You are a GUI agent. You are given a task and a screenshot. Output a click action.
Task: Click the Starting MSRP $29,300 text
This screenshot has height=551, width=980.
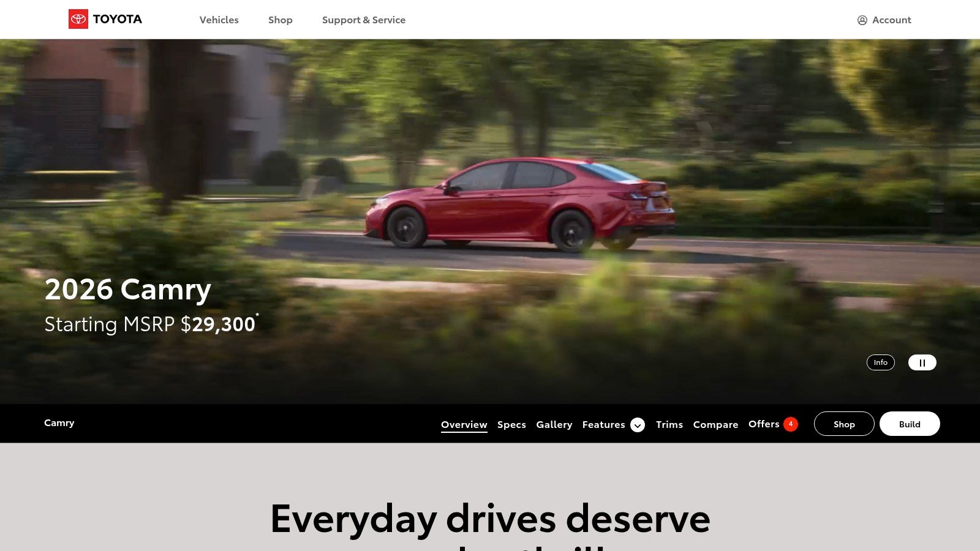tap(149, 324)
